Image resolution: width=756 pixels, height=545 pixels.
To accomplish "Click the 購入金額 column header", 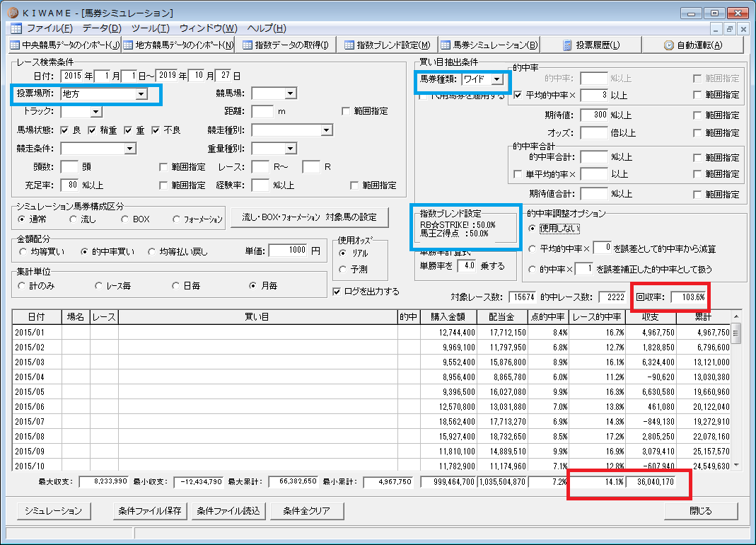I will pyautogui.click(x=448, y=317).
